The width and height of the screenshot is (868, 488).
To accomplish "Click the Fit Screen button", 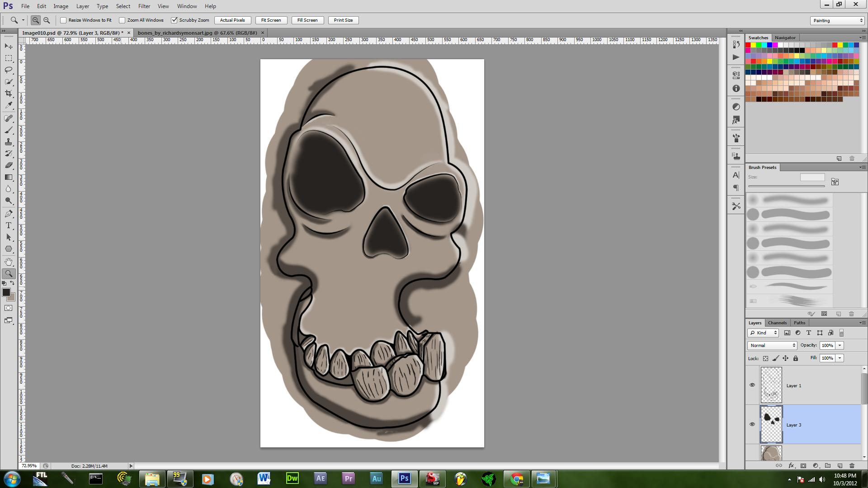I will click(271, 20).
